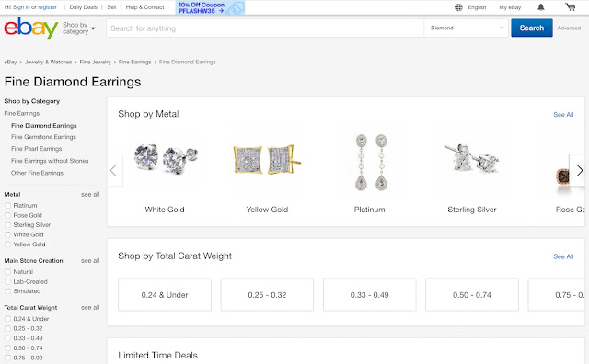Select Fine Gemstone Earrings category
Image resolution: width=589 pixels, height=364 pixels.
(43, 137)
